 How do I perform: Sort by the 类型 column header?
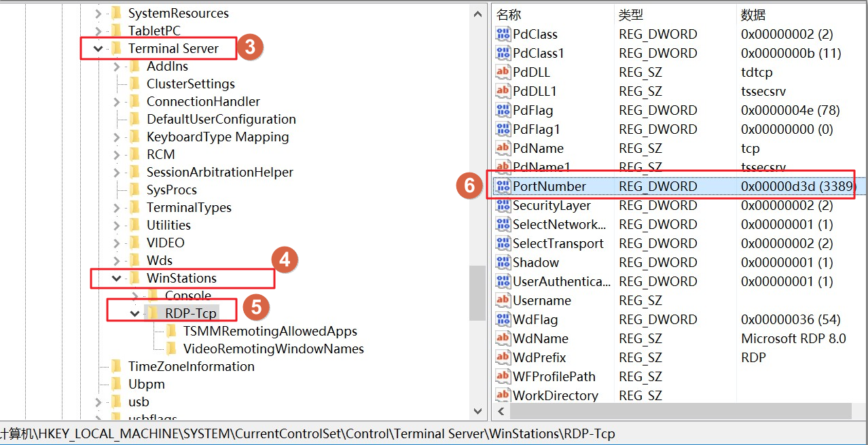coord(631,14)
